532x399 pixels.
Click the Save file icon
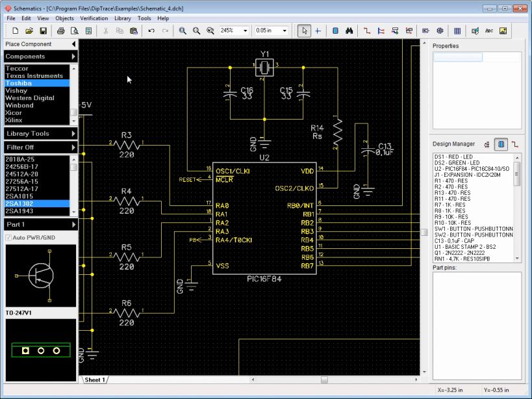(x=44, y=31)
